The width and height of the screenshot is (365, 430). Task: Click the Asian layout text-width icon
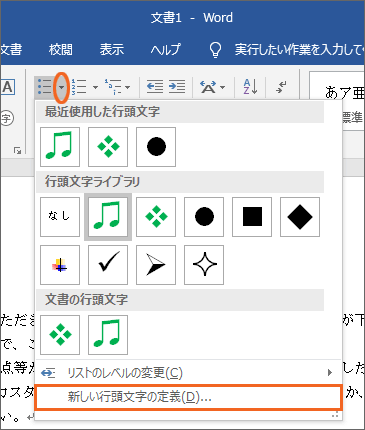[x=208, y=87]
